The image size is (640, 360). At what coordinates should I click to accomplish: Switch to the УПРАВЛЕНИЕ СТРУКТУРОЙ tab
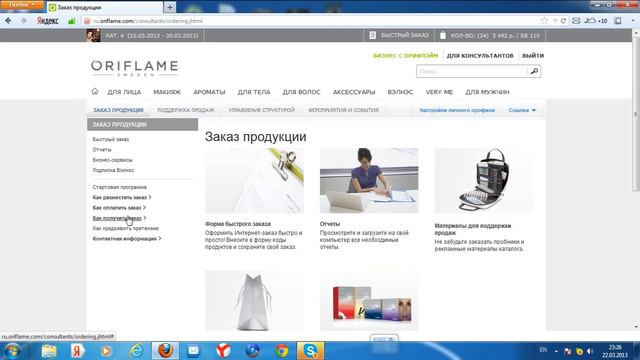[261, 110]
